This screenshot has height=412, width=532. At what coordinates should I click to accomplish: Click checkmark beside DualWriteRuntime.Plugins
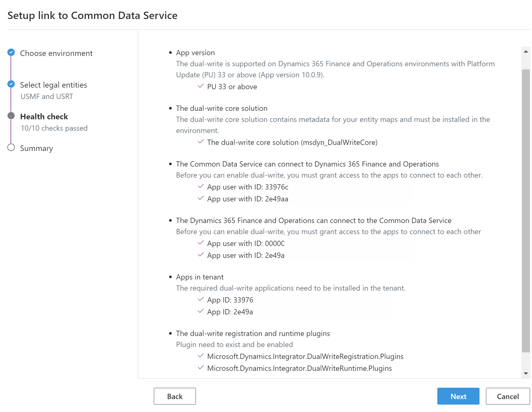[x=201, y=368]
